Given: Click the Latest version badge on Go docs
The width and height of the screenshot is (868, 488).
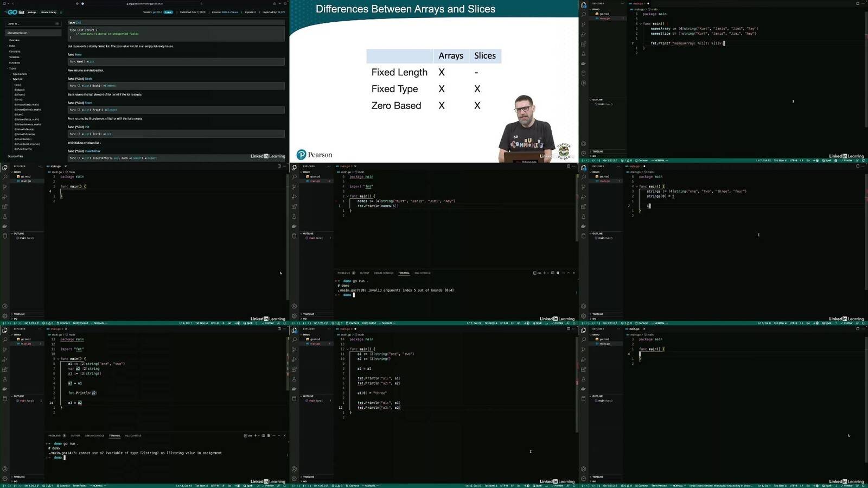Looking at the screenshot, I should pos(168,12).
